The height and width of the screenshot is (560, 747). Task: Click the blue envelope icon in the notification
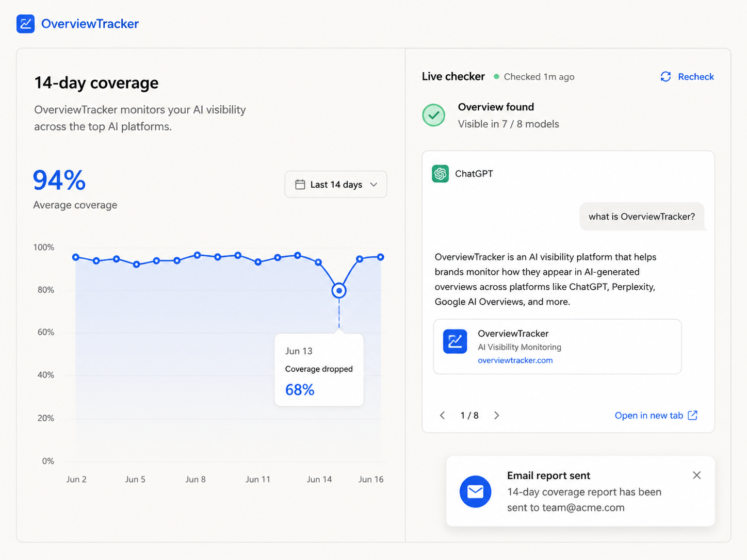click(x=475, y=491)
